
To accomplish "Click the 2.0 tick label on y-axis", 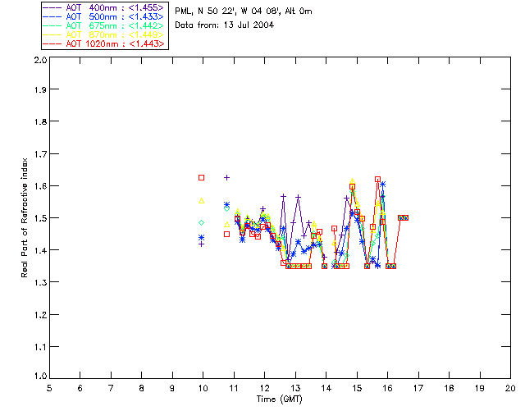I will pyautogui.click(x=39, y=61).
